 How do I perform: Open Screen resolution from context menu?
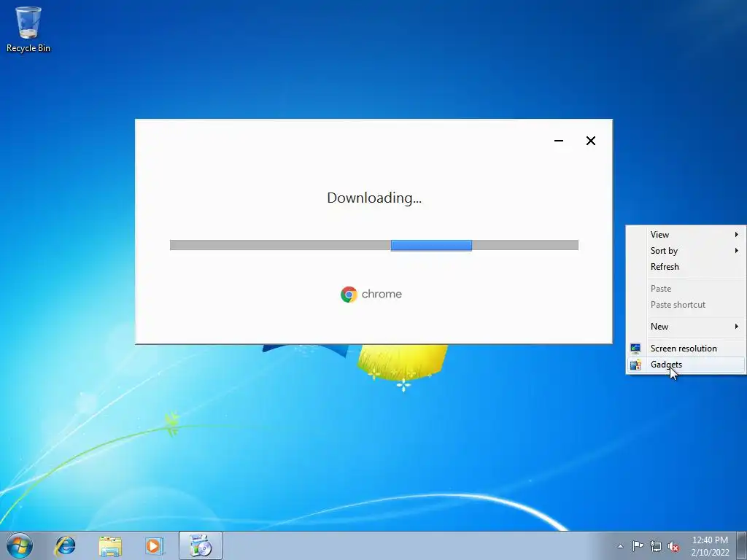point(686,349)
